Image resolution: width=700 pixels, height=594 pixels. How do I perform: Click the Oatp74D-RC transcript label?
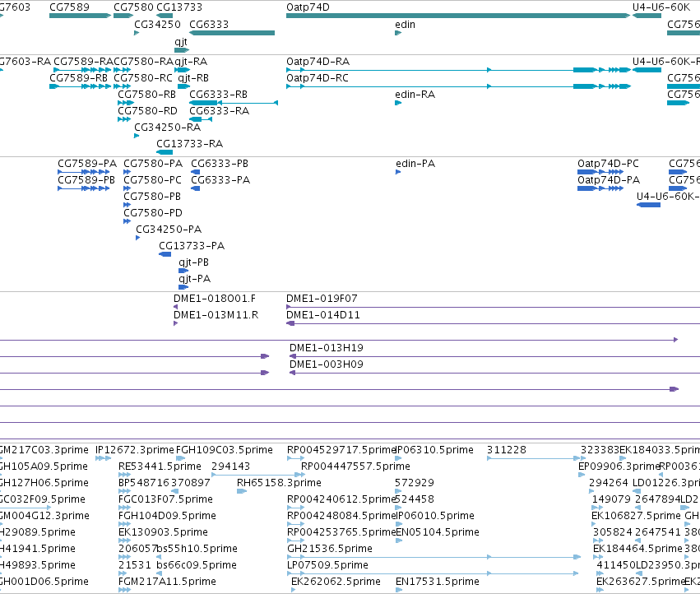click(318, 77)
